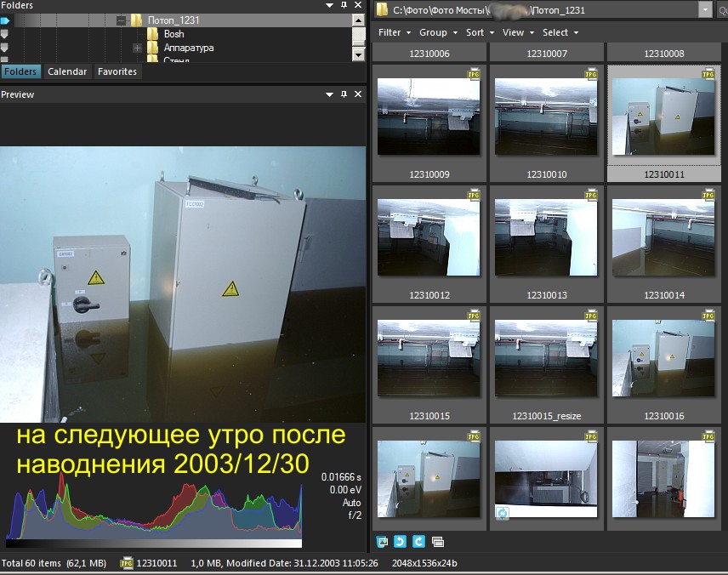Toggle Easy-Select marker beside Потоп_1231 folder
Image resolution: width=728 pixels, height=575 pixels.
(x=4, y=20)
